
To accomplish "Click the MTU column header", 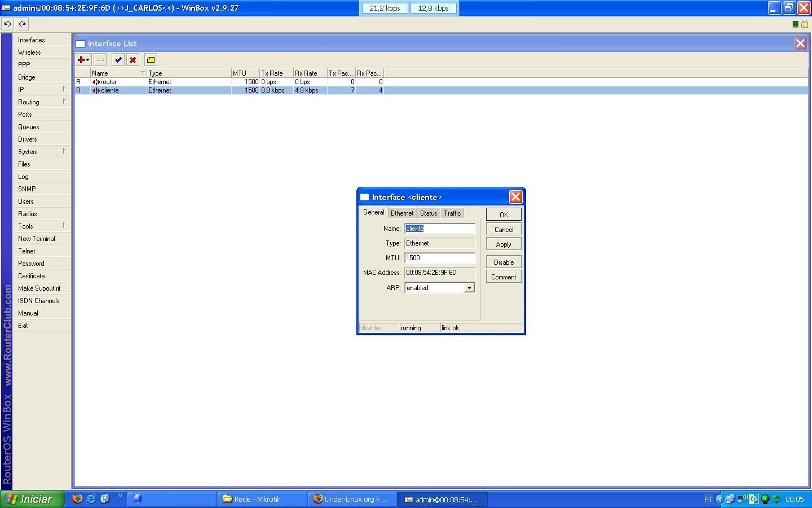I will (x=245, y=73).
